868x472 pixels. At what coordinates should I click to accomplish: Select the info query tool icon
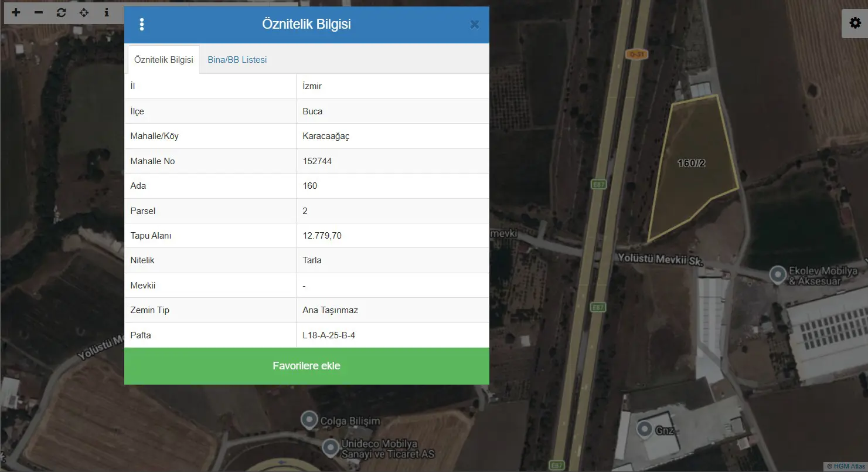[x=106, y=12]
